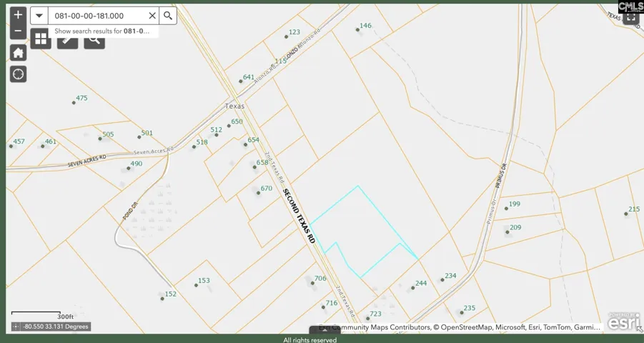The width and height of the screenshot is (644, 343).
Task: Activate the My Location crosshair button
Action: point(18,74)
